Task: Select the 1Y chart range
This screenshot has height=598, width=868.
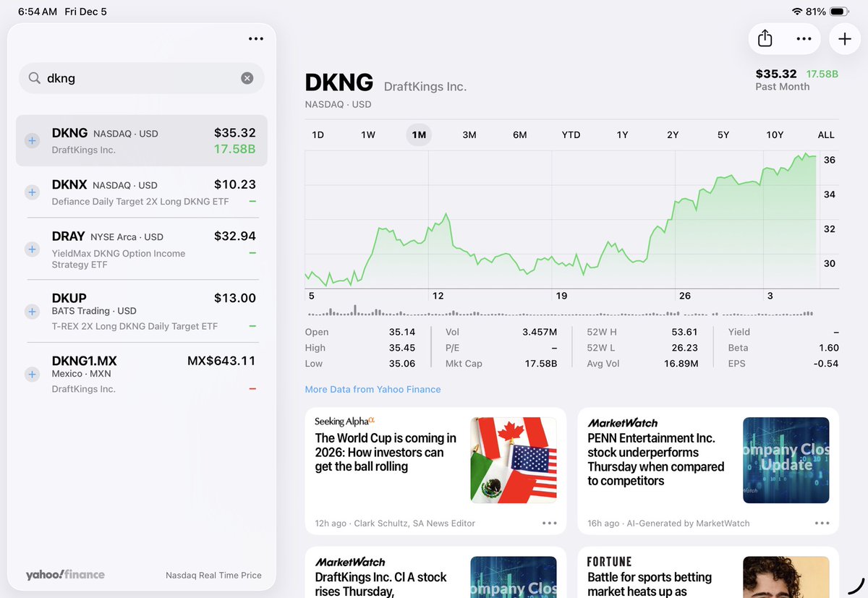Action: (x=622, y=134)
